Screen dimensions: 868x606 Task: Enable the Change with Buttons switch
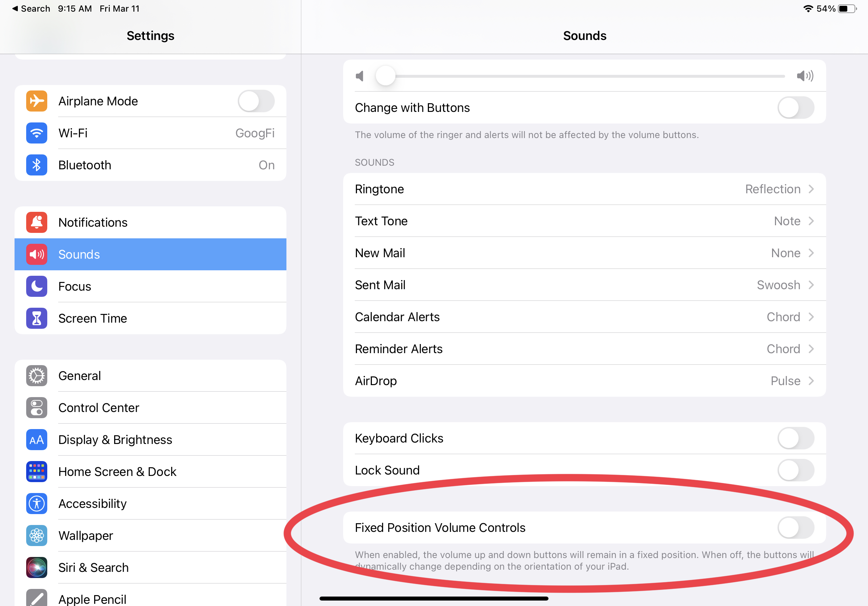click(x=795, y=108)
